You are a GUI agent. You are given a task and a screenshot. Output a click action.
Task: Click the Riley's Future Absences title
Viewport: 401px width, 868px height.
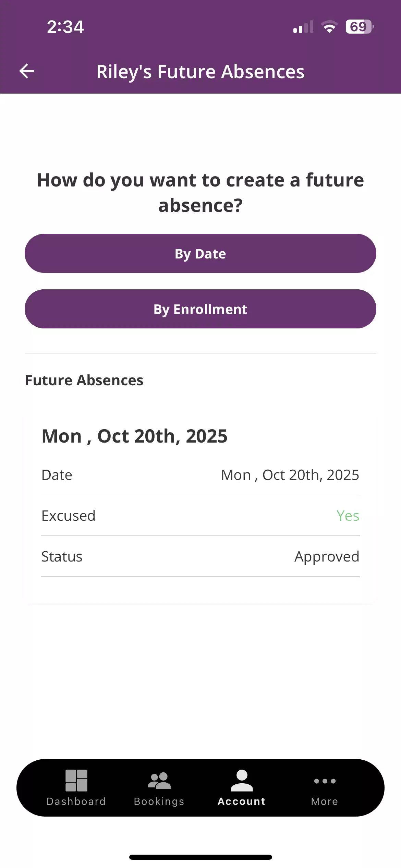200,72
